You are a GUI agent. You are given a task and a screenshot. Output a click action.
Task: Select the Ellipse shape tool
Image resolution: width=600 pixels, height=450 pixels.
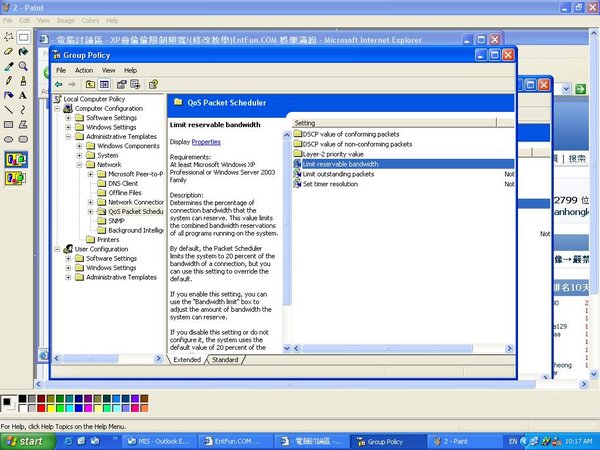point(8,139)
